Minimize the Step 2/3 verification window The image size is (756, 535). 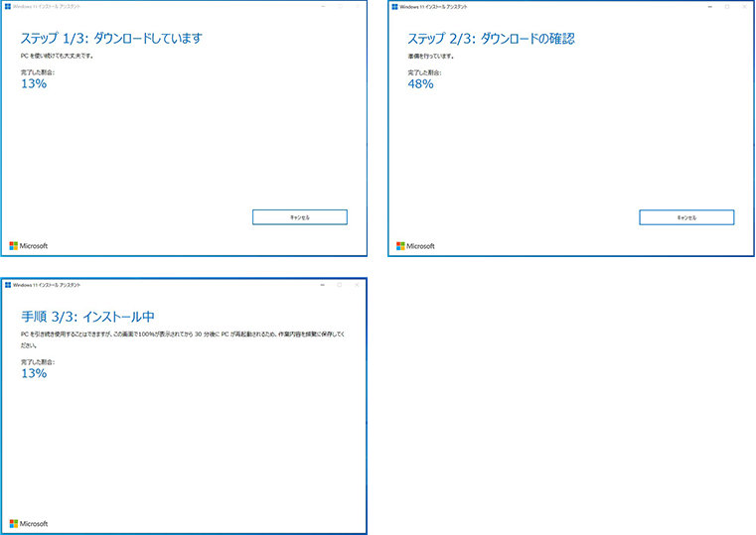coord(710,7)
